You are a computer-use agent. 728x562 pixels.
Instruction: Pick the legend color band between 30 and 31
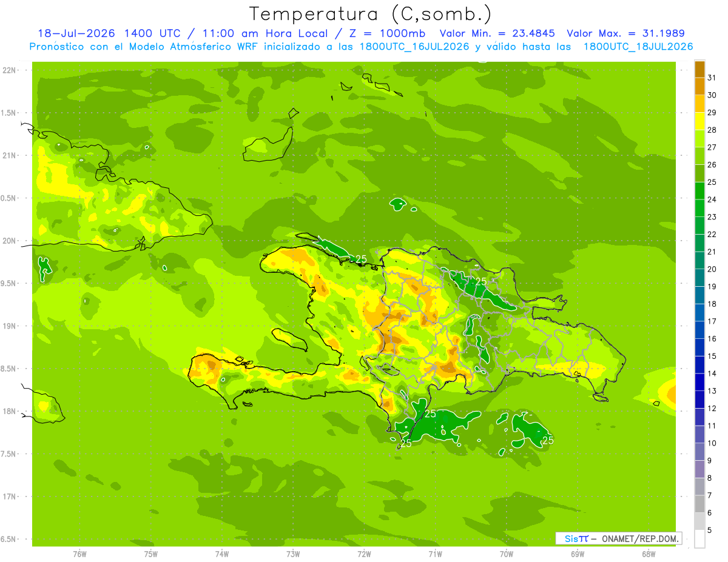click(x=699, y=86)
